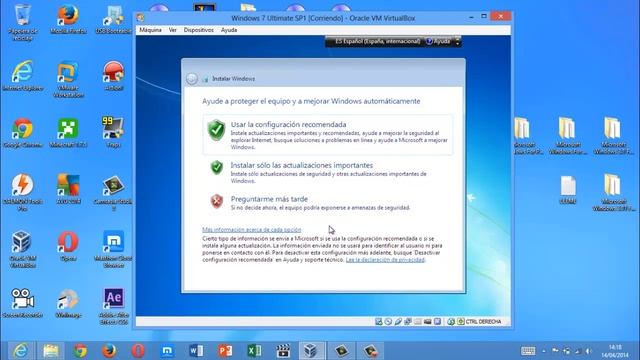
Task: Select Fraps desktop shortcut
Action: click(113, 133)
